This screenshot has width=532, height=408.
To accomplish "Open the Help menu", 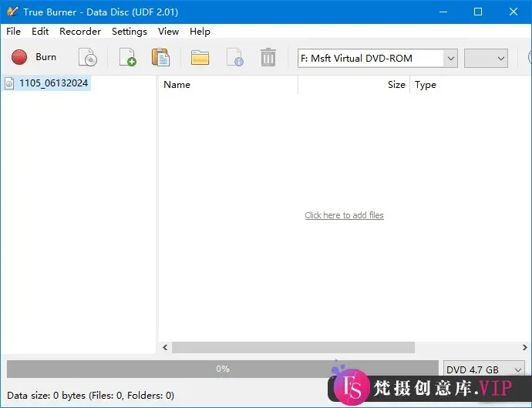I will 200,32.
